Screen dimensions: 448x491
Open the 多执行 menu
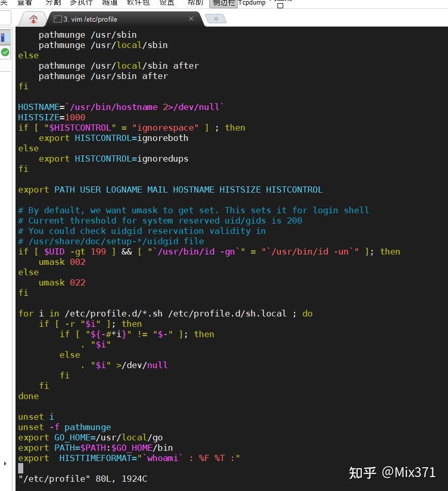coord(81,3)
